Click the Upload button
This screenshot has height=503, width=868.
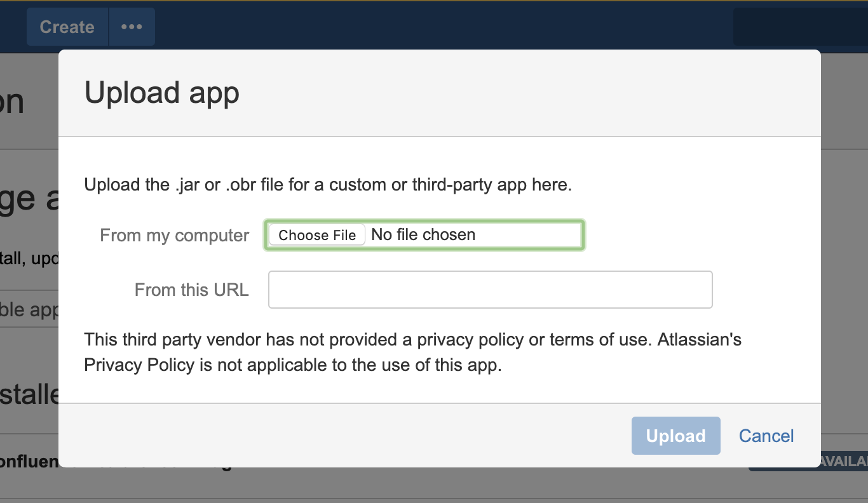tap(675, 436)
